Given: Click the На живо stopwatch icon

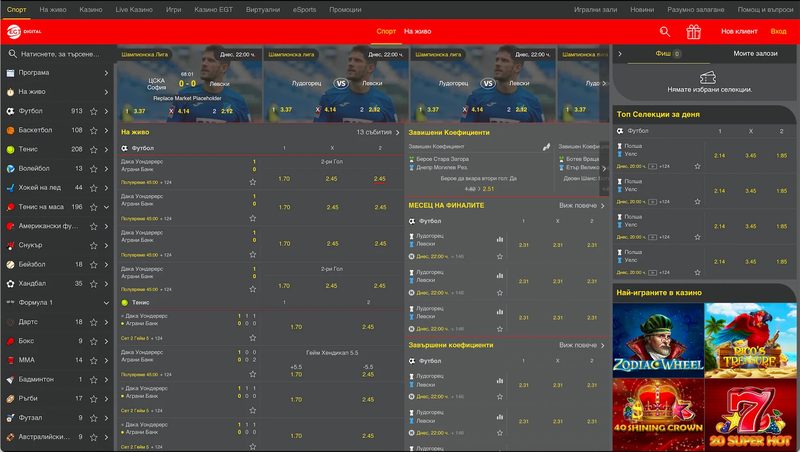Looking at the screenshot, I should pyautogui.click(x=10, y=92).
